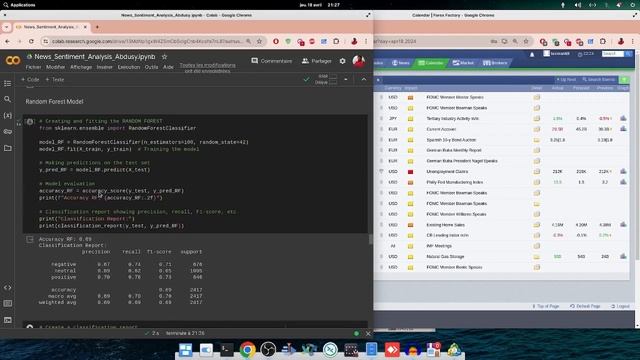
Task: Open the Colab find and replace search icon
Action: click(x=7, y=99)
